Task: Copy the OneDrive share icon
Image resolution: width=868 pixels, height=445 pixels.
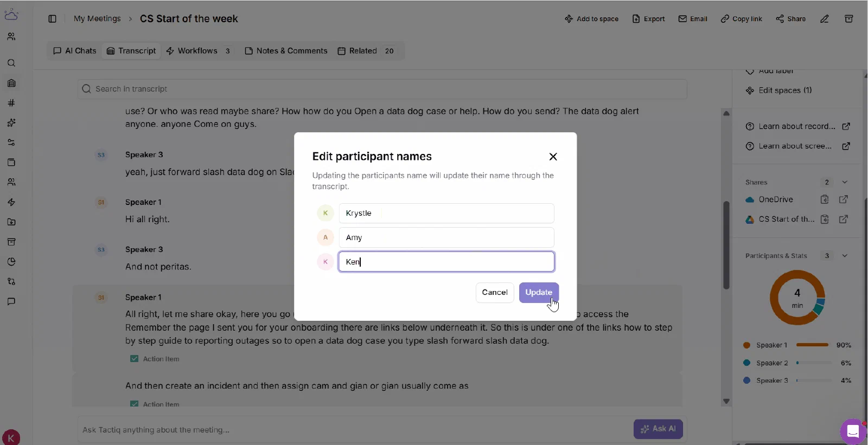Action: pyautogui.click(x=825, y=199)
